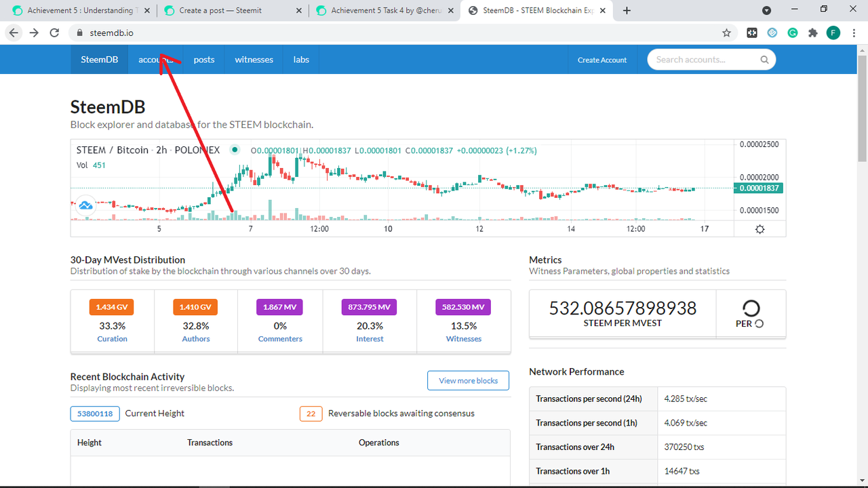Switch to the Achievement 5 Understanding tab
The image size is (868, 488).
point(80,10)
